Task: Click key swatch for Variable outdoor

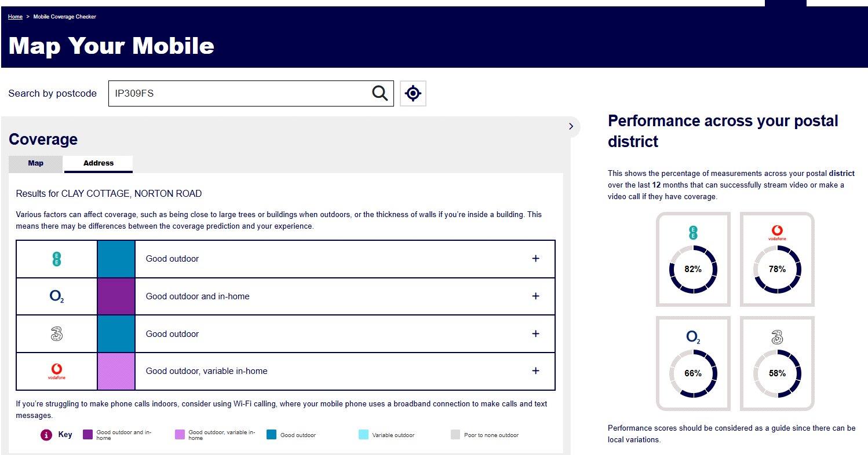Action: pos(363,435)
